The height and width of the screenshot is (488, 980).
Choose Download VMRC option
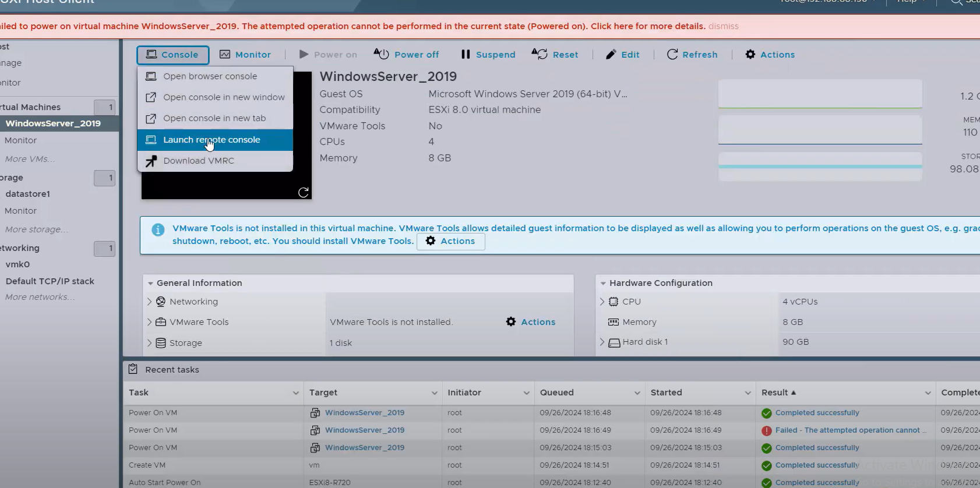coord(215,161)
